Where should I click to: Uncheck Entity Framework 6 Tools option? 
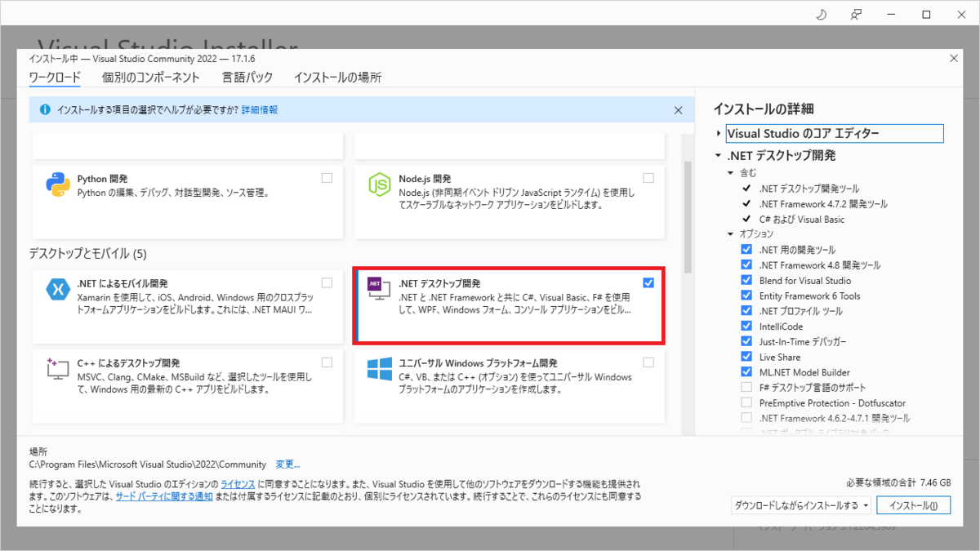(746, 295)
